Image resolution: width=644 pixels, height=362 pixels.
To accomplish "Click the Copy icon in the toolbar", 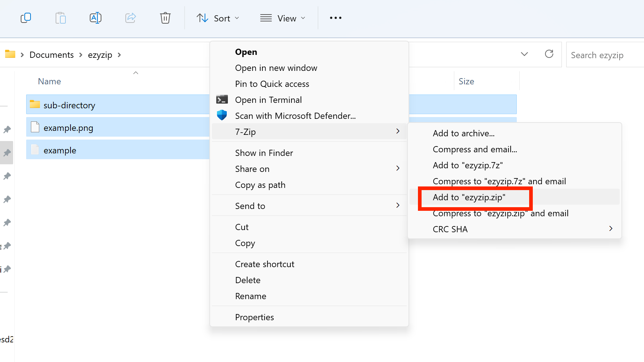I will [x=26, y=18].
